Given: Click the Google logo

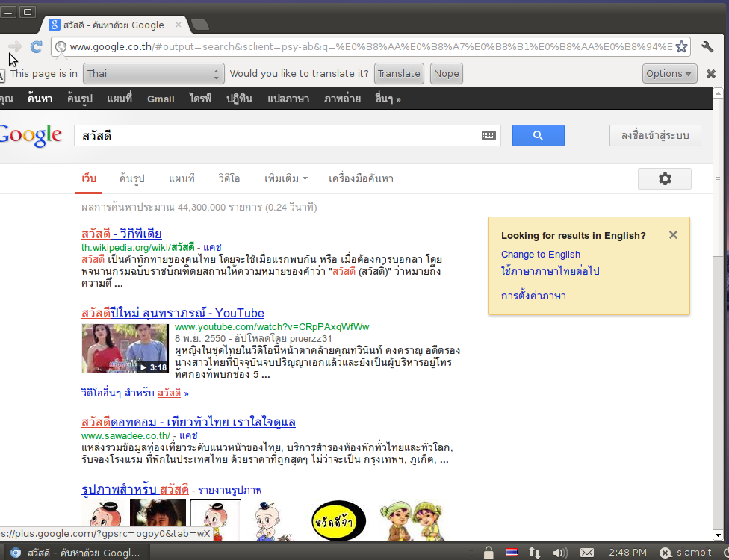Looking at the screenshot, I should pyautogui.click(x=31, y=136).
